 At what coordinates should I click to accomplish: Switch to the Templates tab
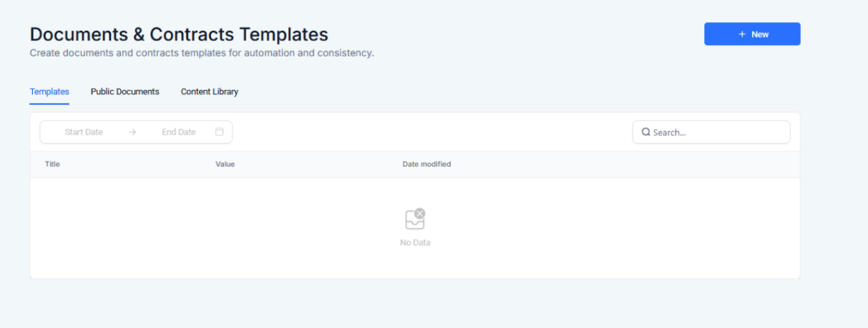tap(49, 91)
